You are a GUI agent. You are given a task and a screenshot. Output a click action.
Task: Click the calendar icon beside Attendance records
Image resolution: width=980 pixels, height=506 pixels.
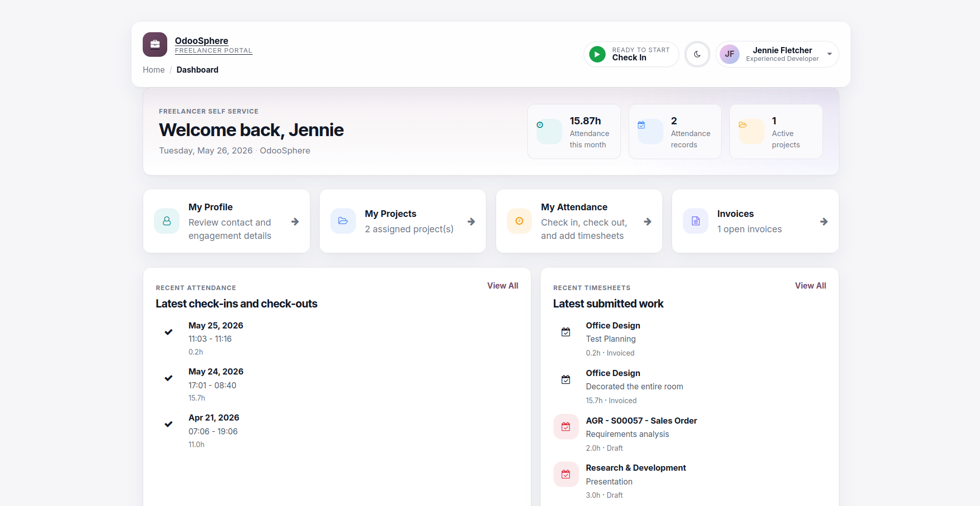click(641, 125)
